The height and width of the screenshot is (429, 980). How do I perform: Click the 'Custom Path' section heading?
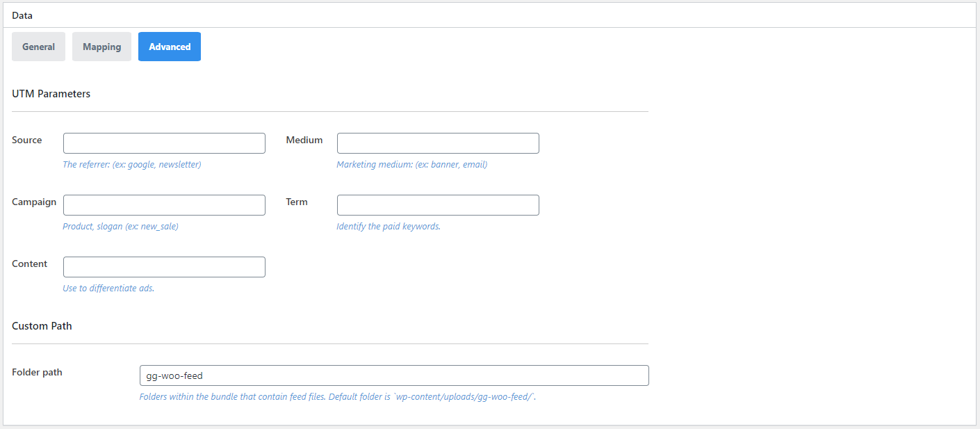coord(42,325)
